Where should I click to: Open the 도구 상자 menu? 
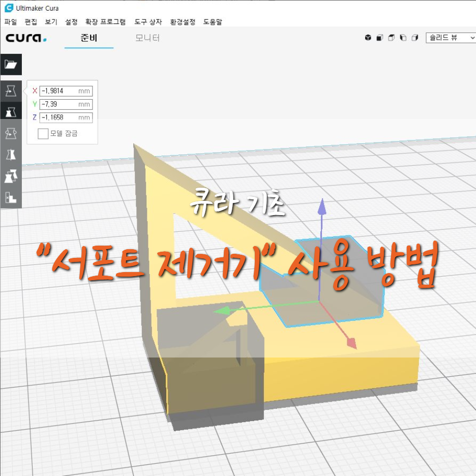[x=148, y=22]
